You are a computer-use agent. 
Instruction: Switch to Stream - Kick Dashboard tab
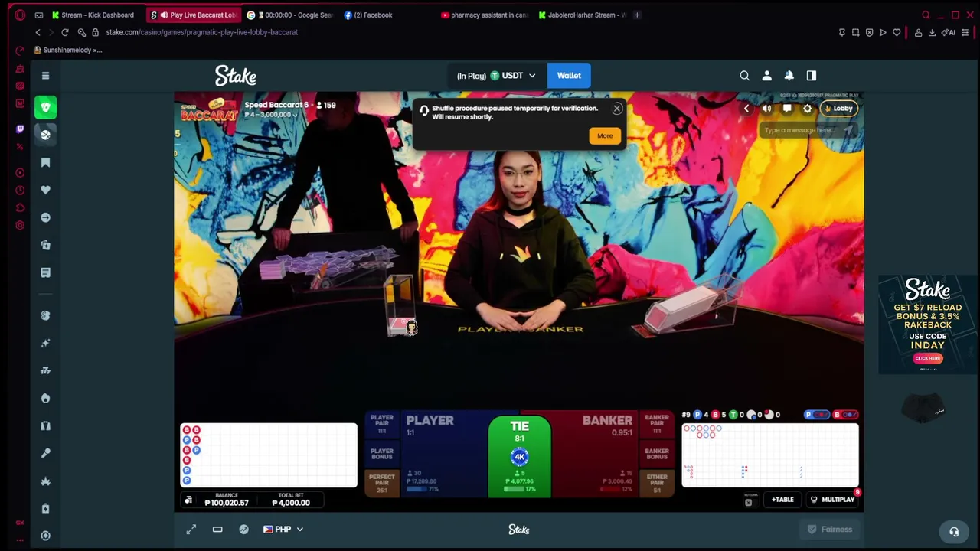[x=92, y=15]
